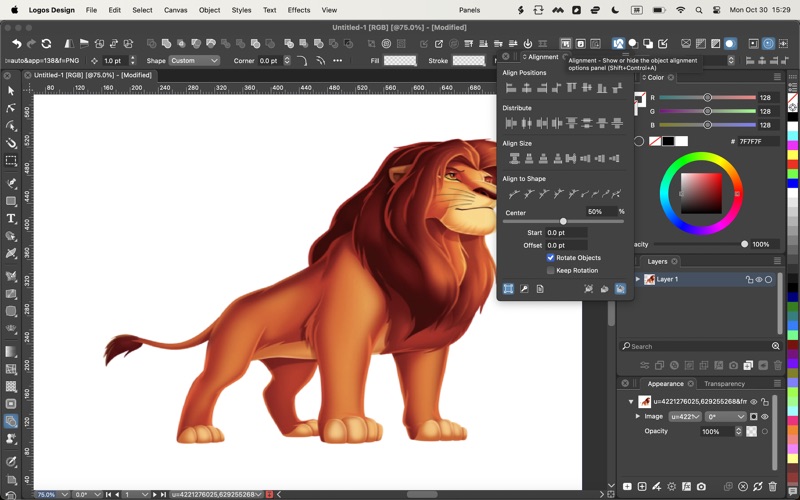Click the Undo arrow in the toolbar

point(16,44)
